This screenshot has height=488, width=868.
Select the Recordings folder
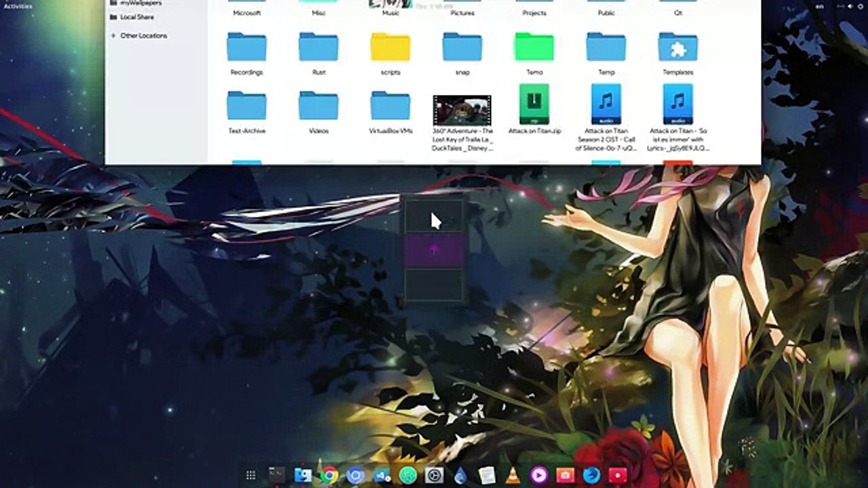click(x=247, y=53)
